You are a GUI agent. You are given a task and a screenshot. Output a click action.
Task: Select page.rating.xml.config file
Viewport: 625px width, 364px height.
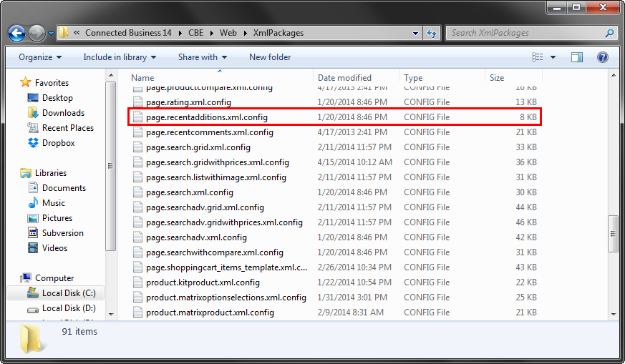[x=188, y=102]
